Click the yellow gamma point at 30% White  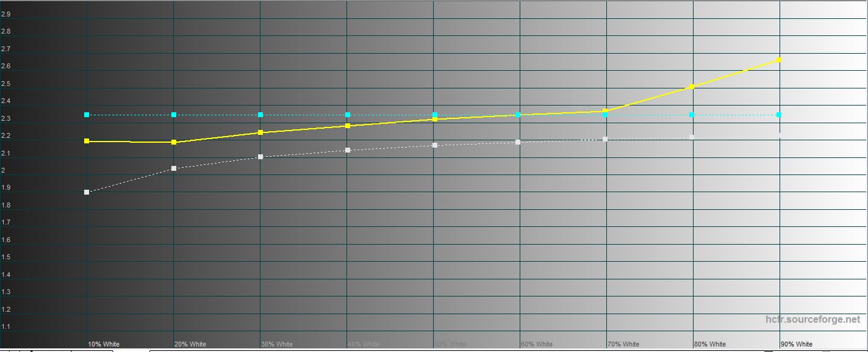260,132
